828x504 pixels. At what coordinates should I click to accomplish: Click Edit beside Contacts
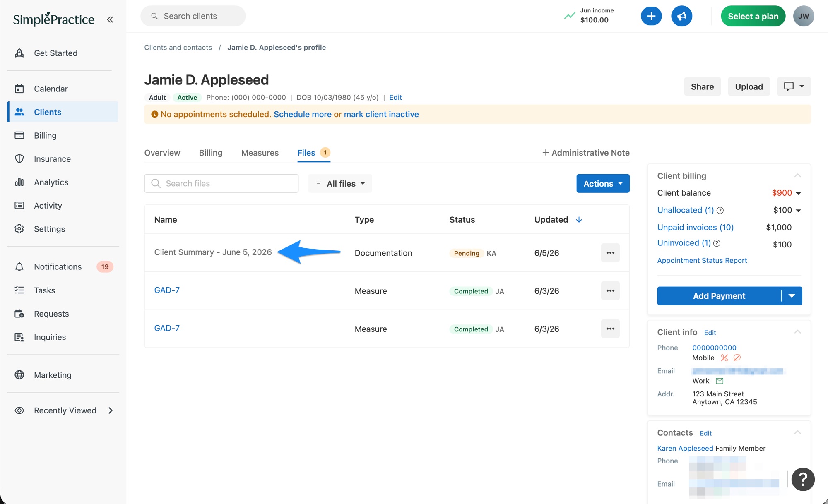[x=705, y=433]
